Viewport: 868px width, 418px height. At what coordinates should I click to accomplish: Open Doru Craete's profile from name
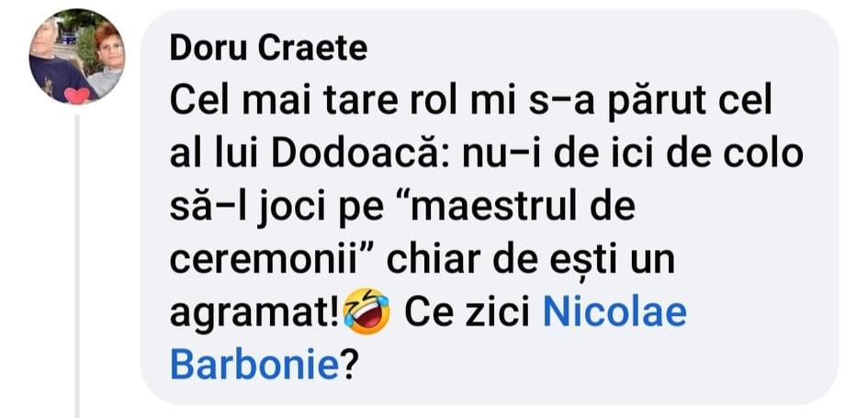pos(268,50)
